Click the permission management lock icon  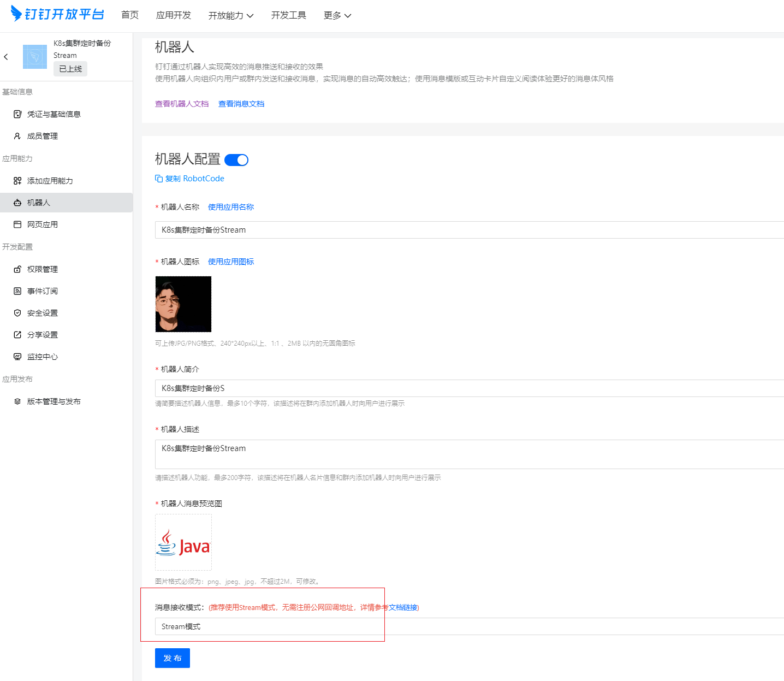coord(17,269)
